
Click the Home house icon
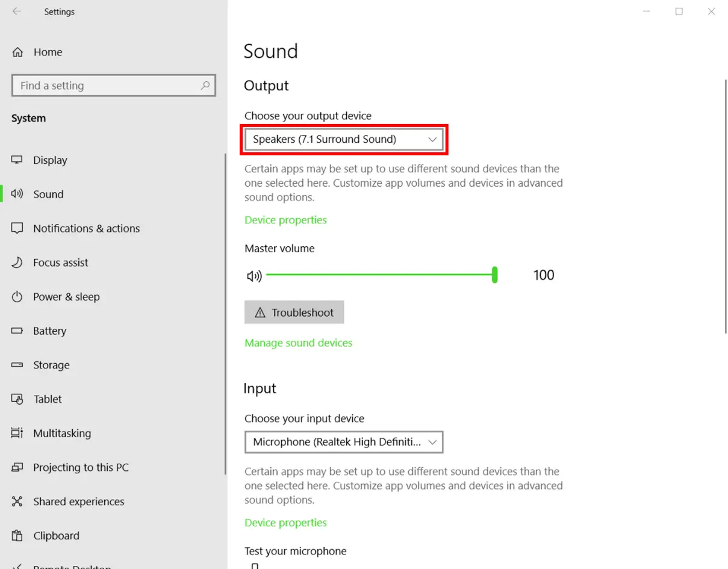17,52
